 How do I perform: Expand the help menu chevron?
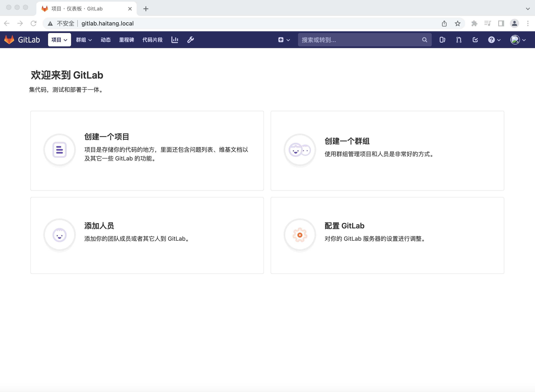[x=499, y=40]
